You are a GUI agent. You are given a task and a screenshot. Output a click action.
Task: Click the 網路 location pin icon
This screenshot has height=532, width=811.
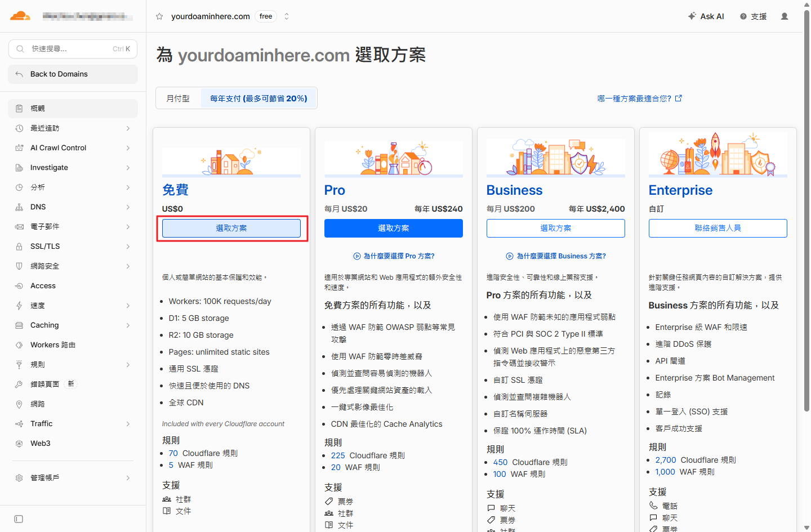19,404
